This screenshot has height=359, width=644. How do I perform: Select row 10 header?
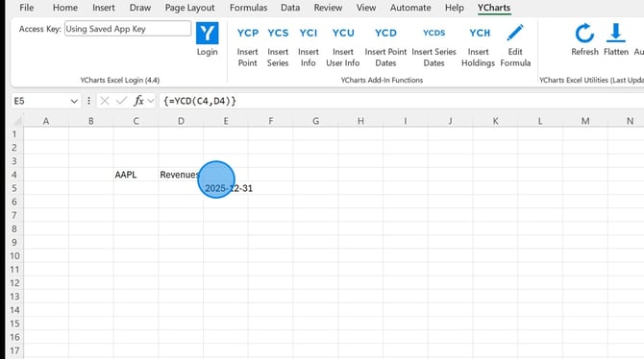coord(14,256)
